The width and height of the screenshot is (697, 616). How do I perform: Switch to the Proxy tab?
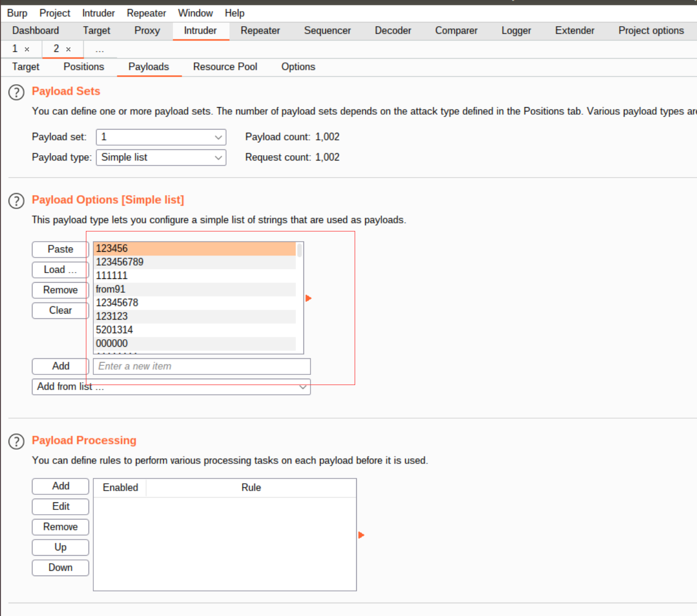(147, 31)
